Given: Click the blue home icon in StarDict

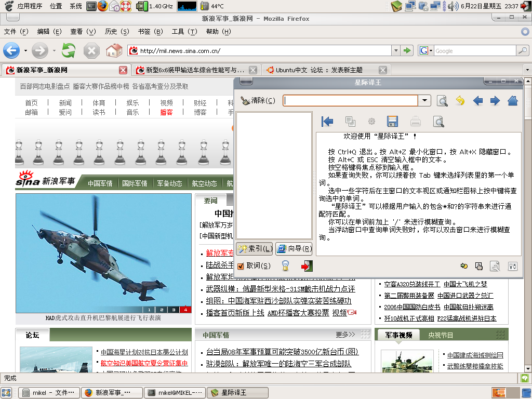Looking at the screenshot, I should [513, 100].
